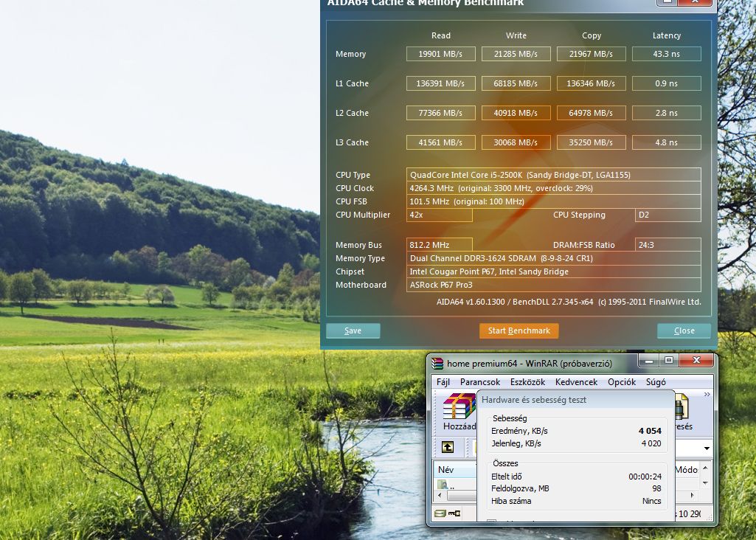This screenshot has width=756, height=540.
Task: Click the horizontal scrollbar thumb in WinRAR
Action: click(x=462, y=495)
